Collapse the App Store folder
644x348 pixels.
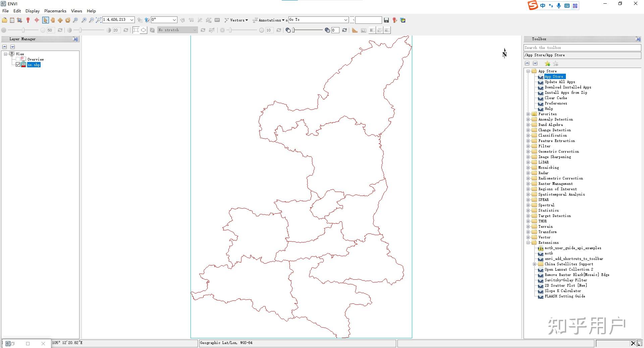528,71
